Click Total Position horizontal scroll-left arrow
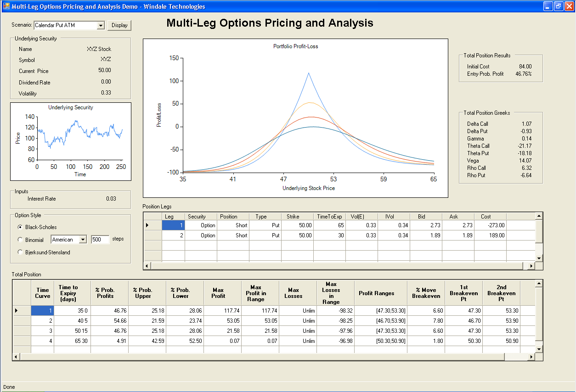Image resolution: width=576 pixels, height=392 pixels. [x=17, y=357]
